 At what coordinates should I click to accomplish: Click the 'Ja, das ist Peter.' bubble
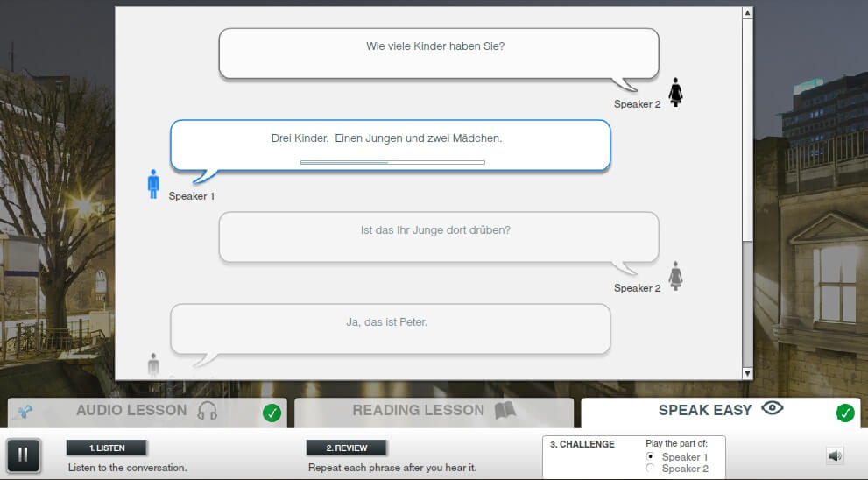click(391, 329)
